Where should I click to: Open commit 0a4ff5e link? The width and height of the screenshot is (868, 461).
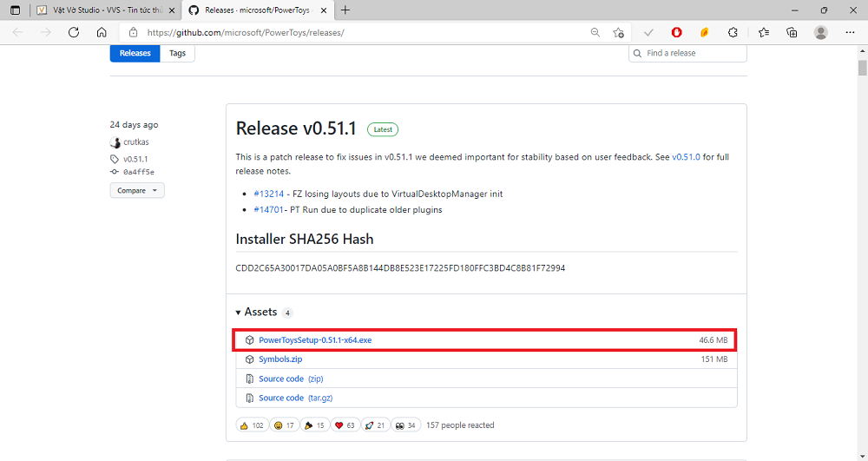139,172
